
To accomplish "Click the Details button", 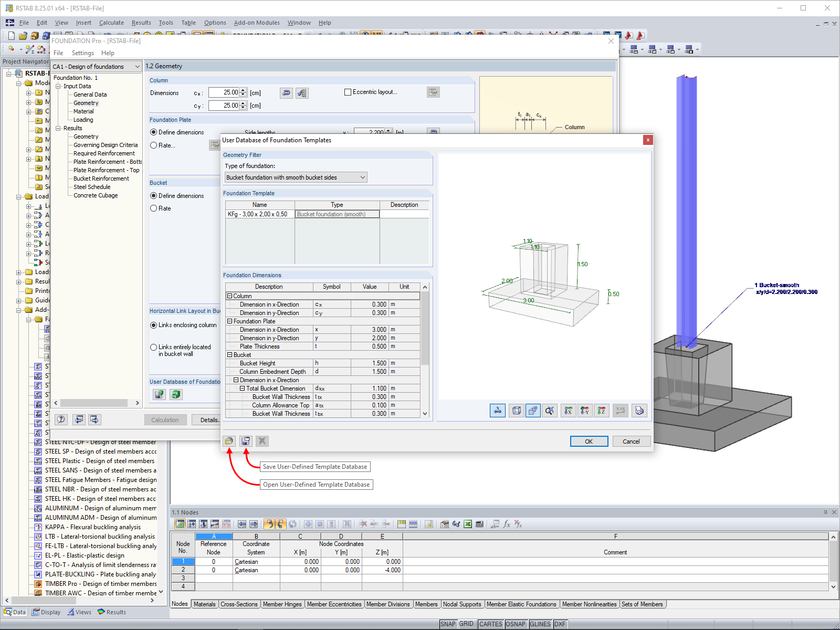I will pyautogui.click(x=206, y=420).
